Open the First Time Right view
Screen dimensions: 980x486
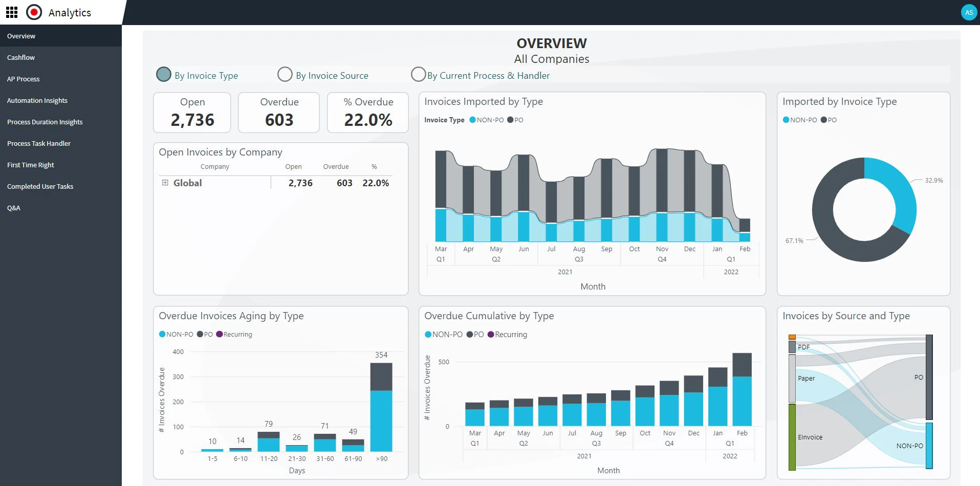click(31, 165)
